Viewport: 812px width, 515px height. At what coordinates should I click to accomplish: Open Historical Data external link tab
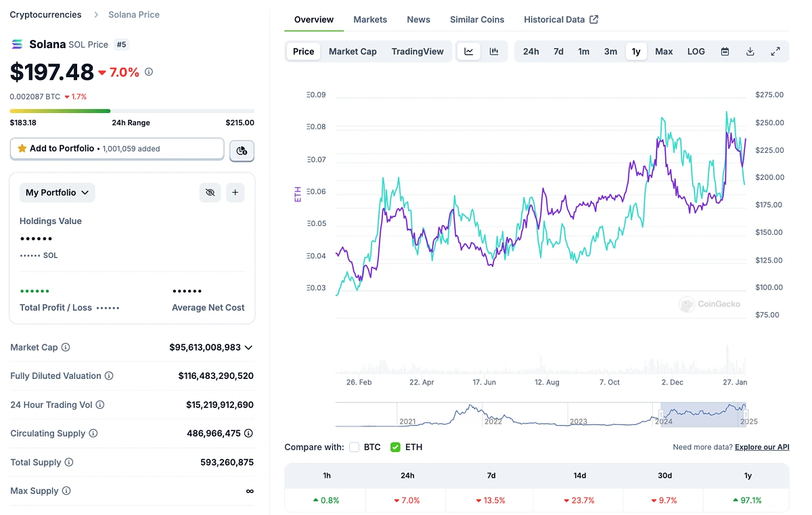pyautogui.click(x=561, y=20)
